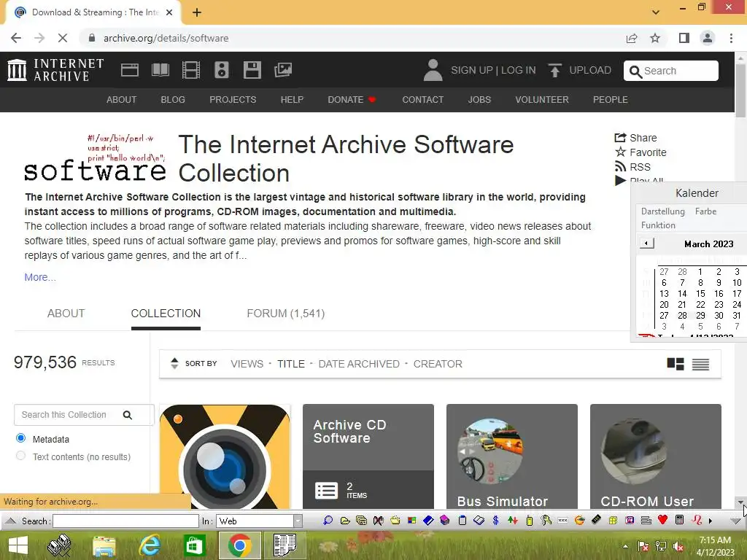Sort by DATE ARCHIVED
Viewport: 747px width, 560px height.
click(x=359, y=364)
